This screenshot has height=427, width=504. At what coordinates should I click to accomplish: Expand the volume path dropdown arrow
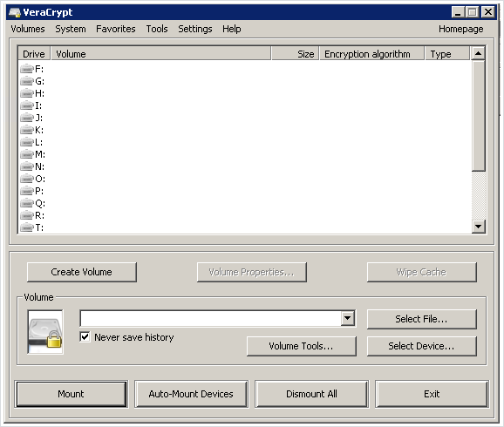347,318
